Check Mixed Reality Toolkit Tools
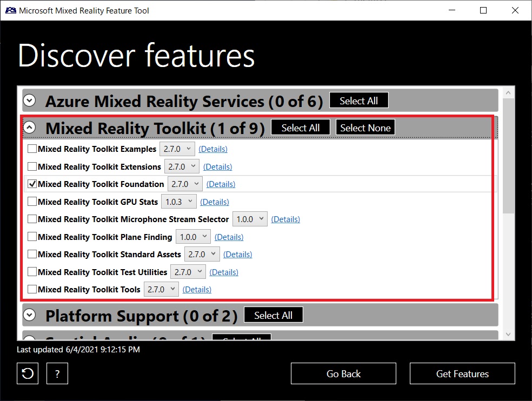Viewport: 532px width, 401px height. click(32, 289)
